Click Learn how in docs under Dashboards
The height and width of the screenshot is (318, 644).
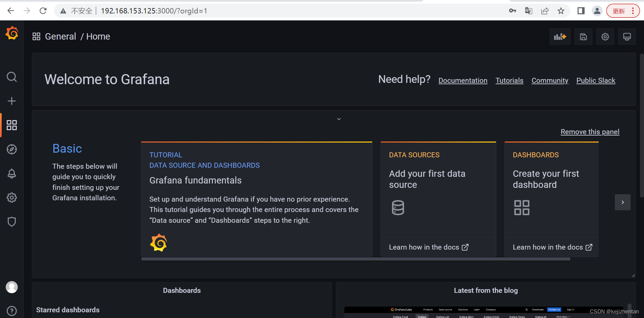coord(552,247)
